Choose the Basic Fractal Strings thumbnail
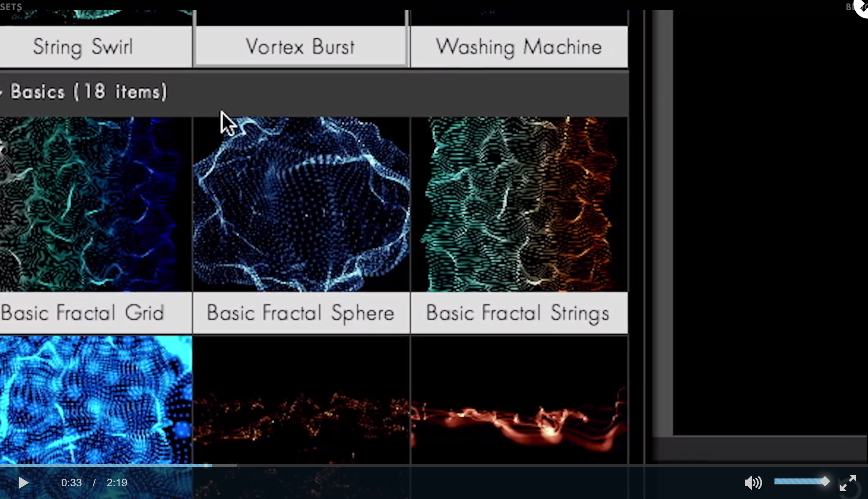The height and width of the screenshot is (499, 868). [519, 204]
